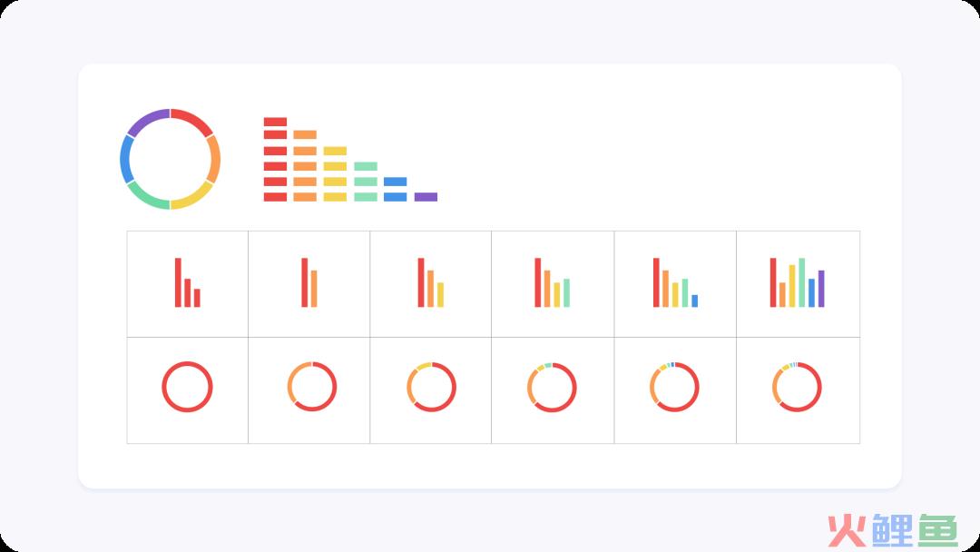Screen dimensions: 980x552
Task: Click the watermark logo in bottom corner
Action: pos(893,531)
